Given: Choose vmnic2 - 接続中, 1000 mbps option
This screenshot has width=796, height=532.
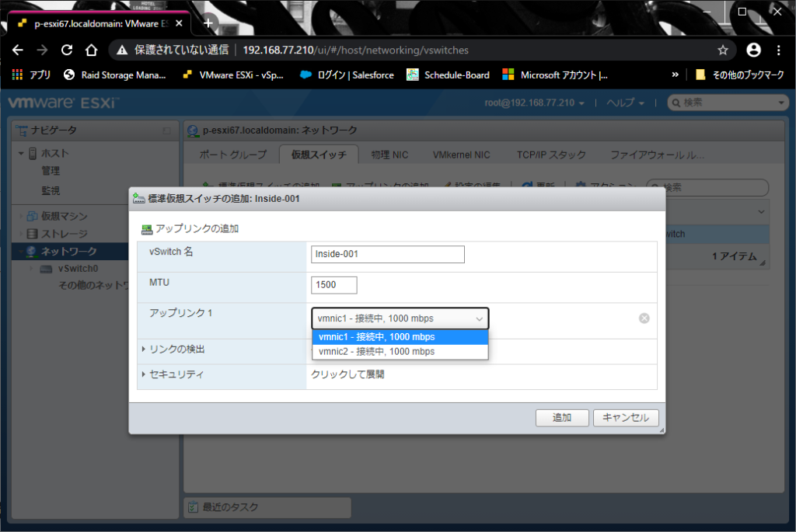Looking at the screenshot, I should click(400, 352).
